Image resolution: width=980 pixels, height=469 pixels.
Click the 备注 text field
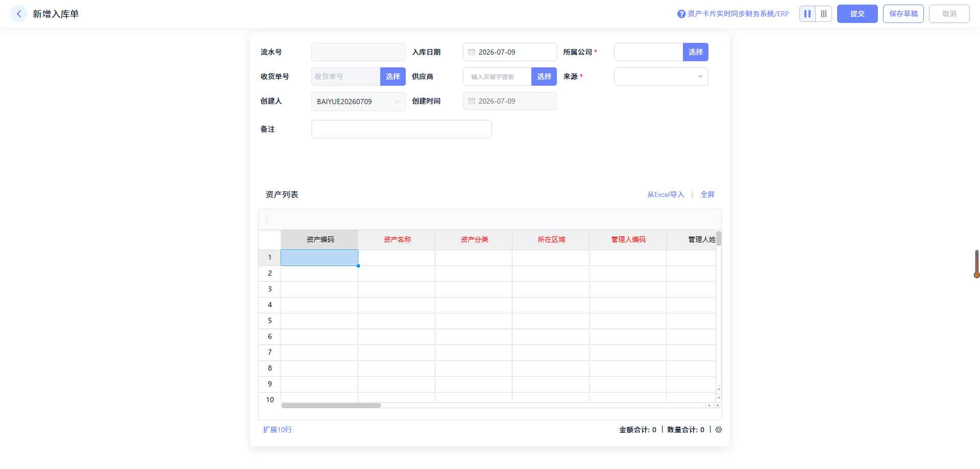pos(402,129)
